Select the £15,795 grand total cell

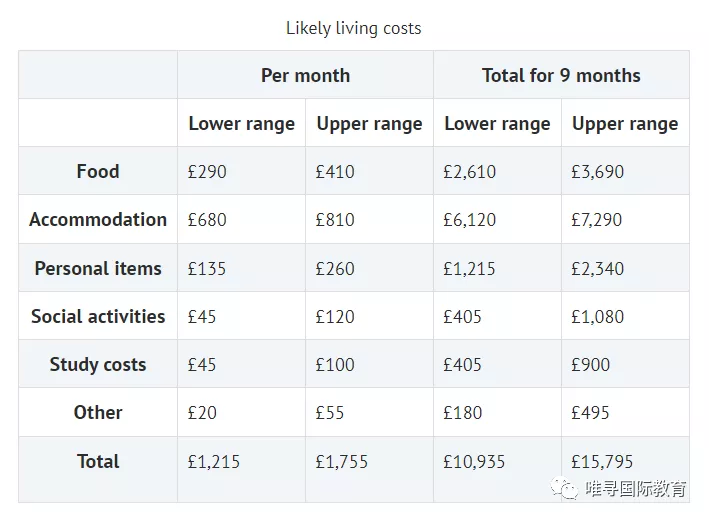click(x=603, y=462)
